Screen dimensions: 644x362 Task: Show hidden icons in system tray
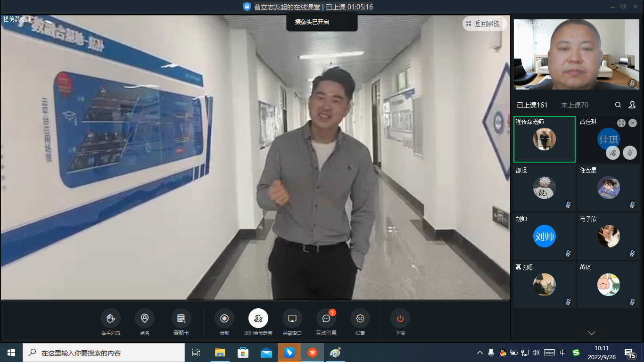(480, 353)
